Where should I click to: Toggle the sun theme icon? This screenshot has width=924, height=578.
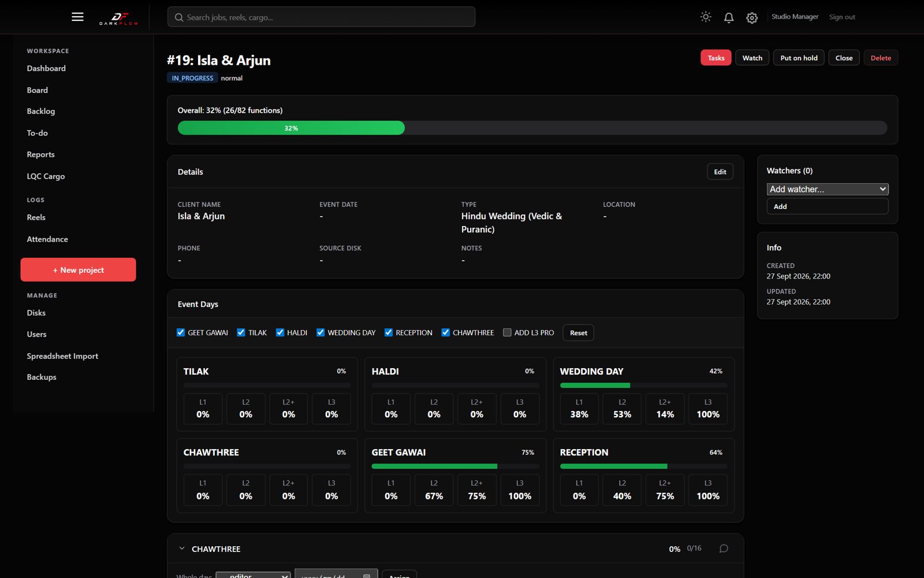[706, 17]
